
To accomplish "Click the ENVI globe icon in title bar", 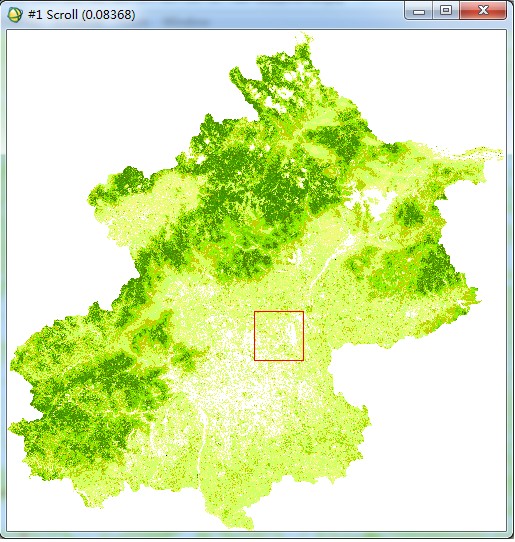I will click(15, 15).
